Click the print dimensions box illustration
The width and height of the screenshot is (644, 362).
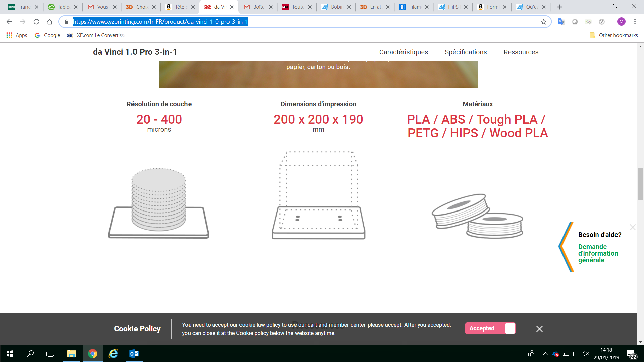319,195
